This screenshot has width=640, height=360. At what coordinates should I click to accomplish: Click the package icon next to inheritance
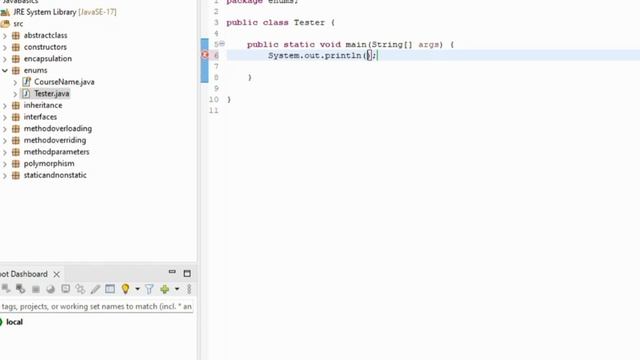[16, 105]
